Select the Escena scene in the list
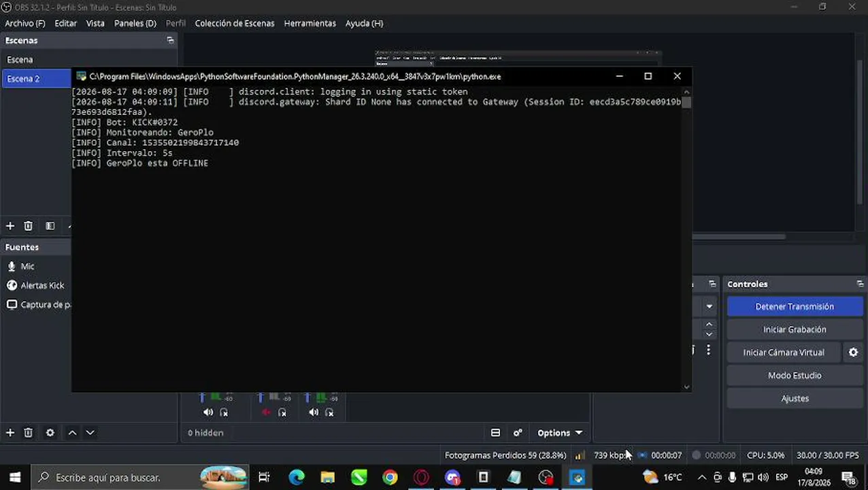Image resolution: width=868 pixels, height=490 pixels. pyautogui.click(x=89, y=60)
